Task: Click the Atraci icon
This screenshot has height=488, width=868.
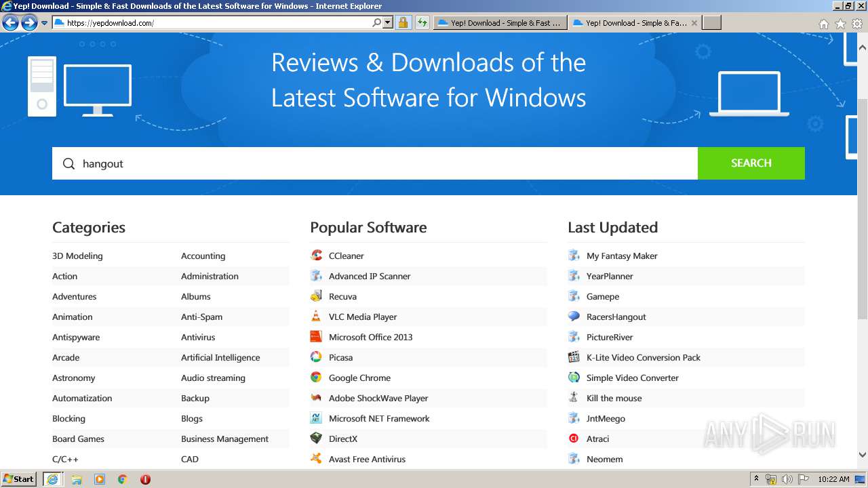Action: pyautogui.click(x=574, y=439)
